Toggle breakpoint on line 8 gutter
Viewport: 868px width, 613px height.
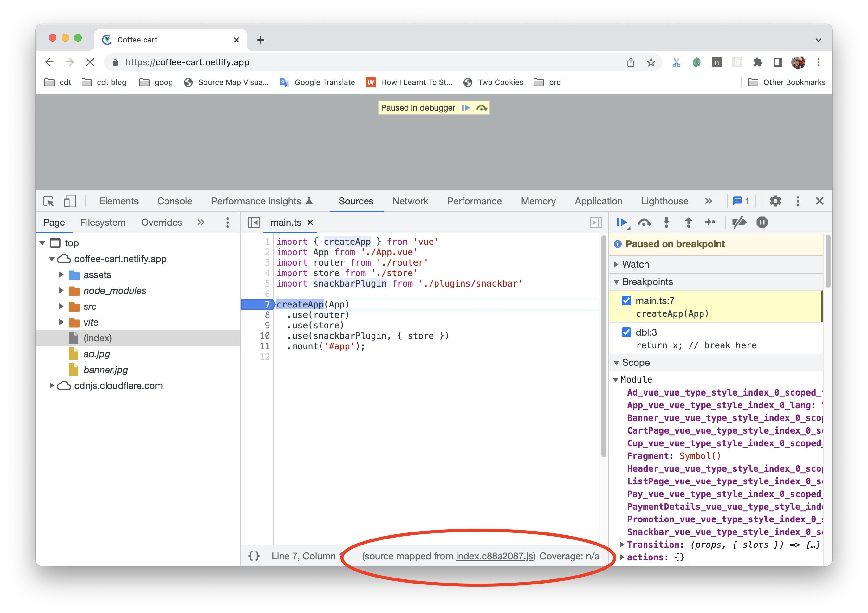coord(267,315)
